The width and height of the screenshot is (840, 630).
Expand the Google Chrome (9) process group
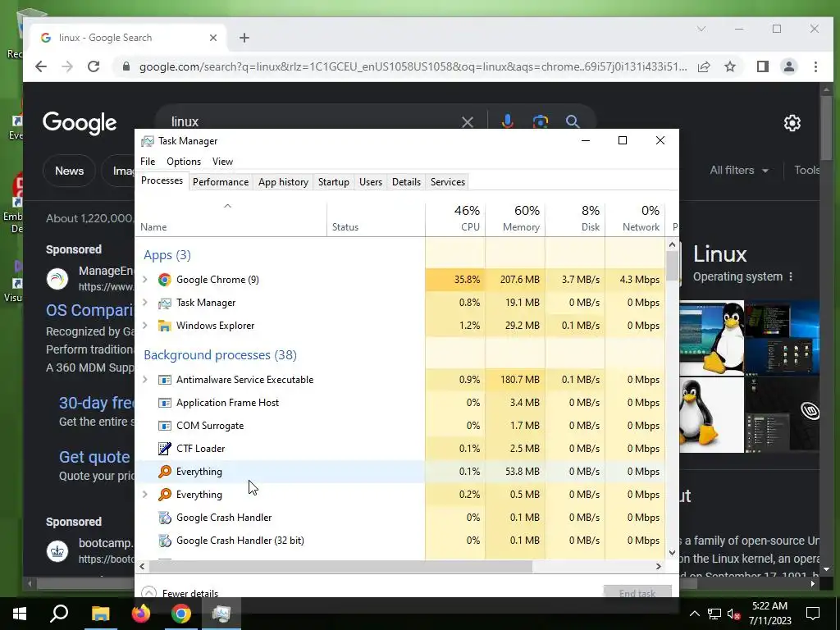144,280
